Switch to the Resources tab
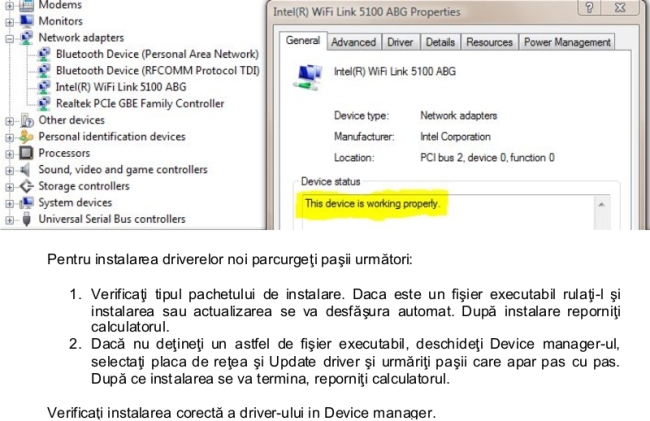650x421 pixels. 489,42
